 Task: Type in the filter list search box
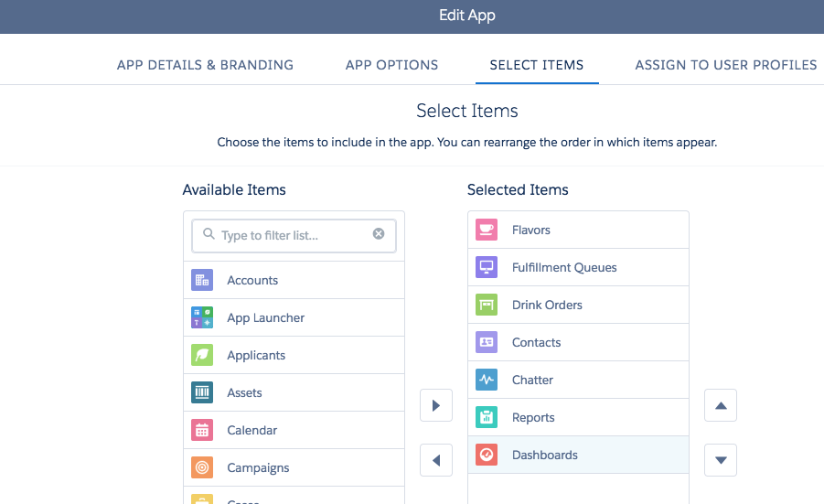tap(293, 235)
